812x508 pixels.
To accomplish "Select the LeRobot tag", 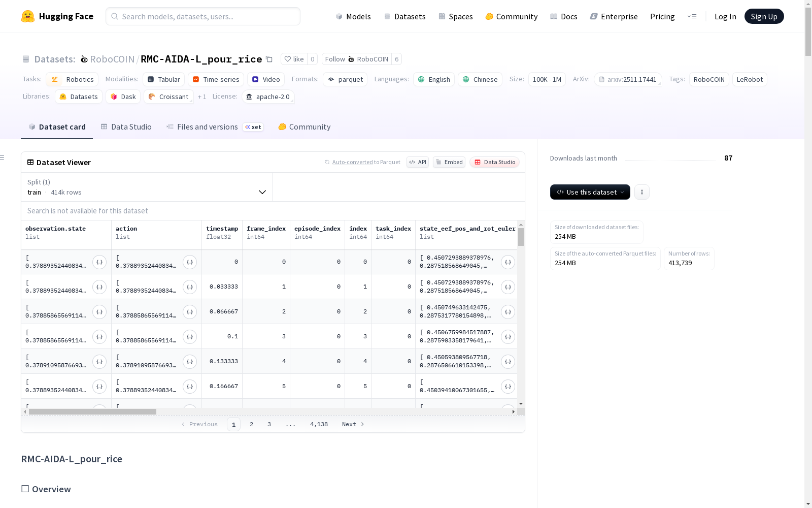I will (x=750, y=79).
